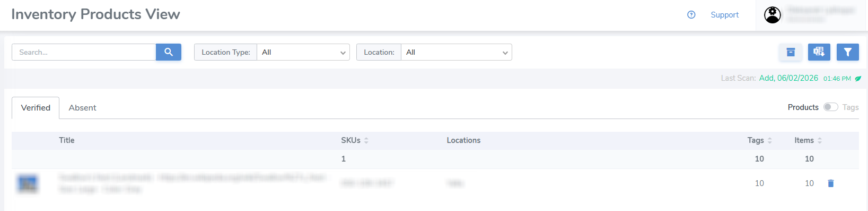The height and width of the screenshot is (211, 868).
Task: Click the summary SKUs count 1
Action: (x=344, y=159)
